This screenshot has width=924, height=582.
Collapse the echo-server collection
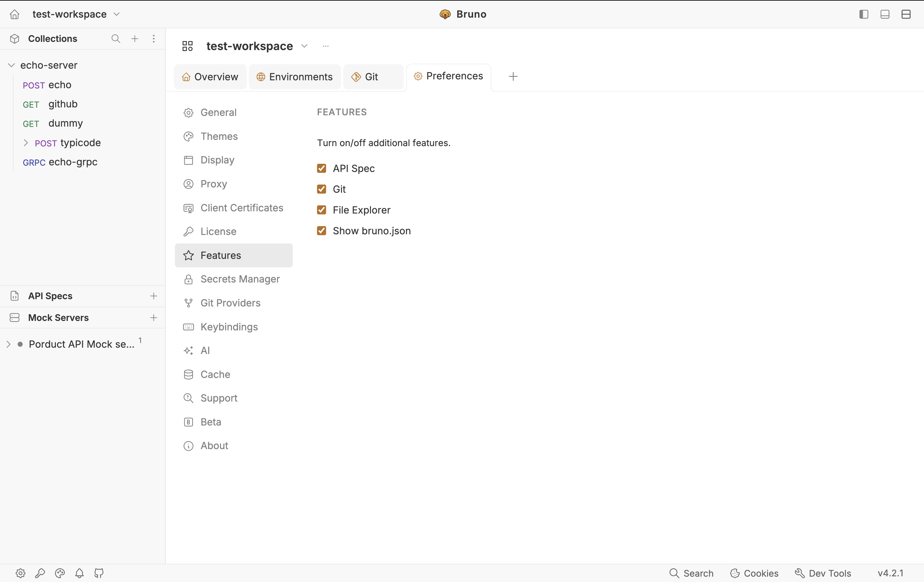point(12,65)
